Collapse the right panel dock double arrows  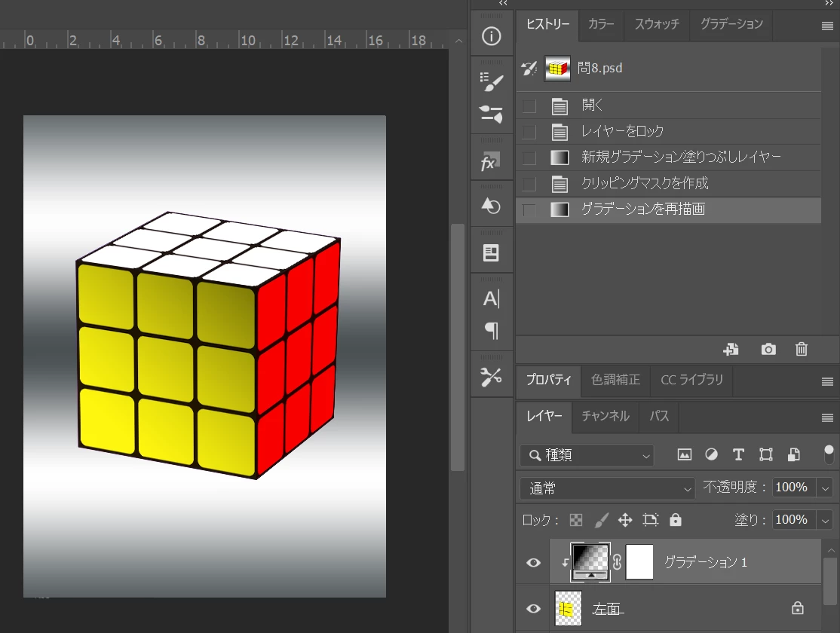coord(829,3)
